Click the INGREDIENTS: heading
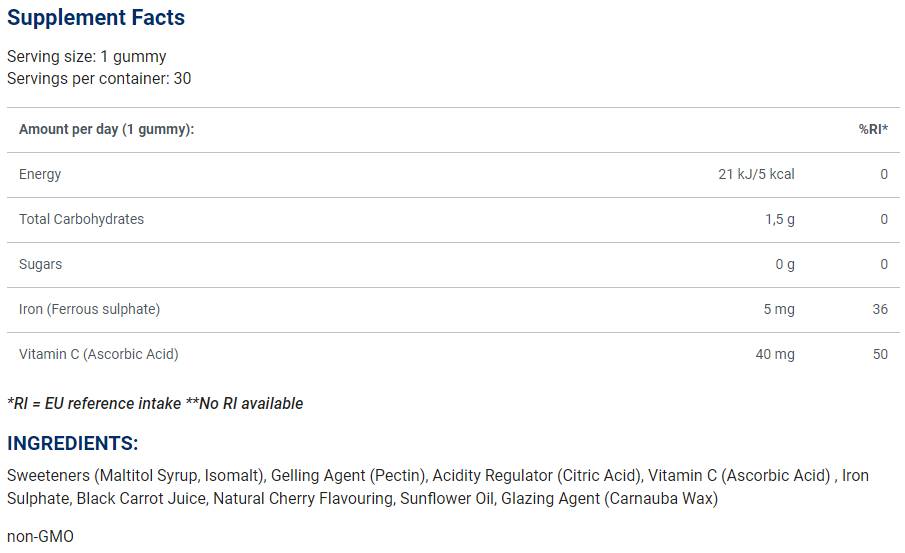 73,443
